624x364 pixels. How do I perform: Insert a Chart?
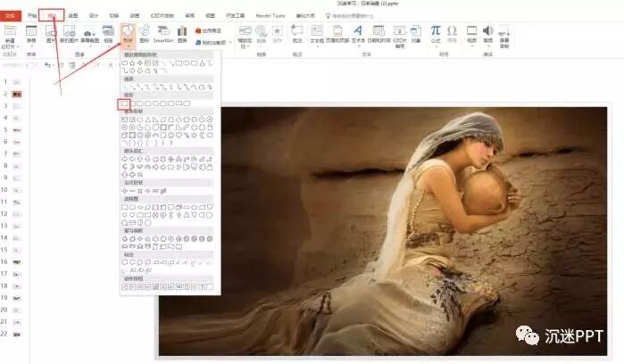click(182, 33)
